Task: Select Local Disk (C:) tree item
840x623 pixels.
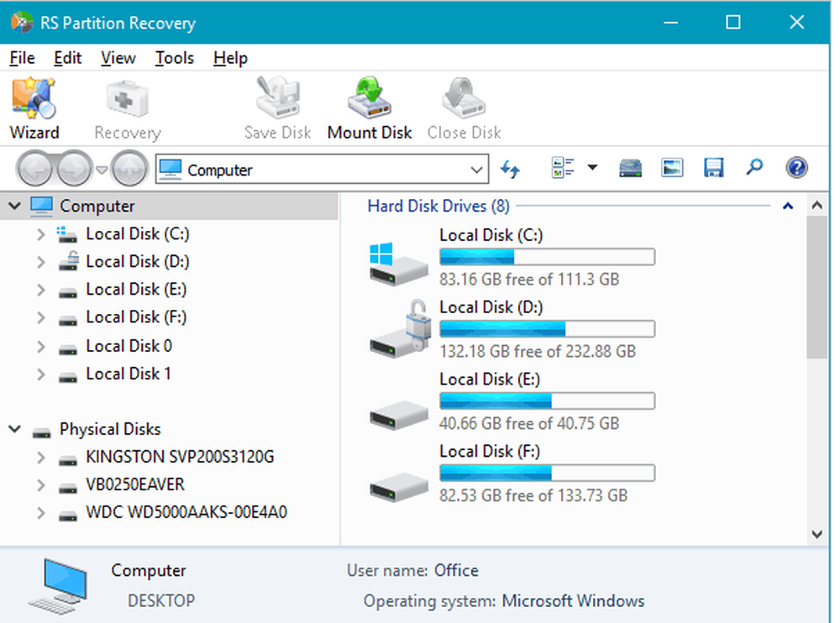Action: pos(138,234)
